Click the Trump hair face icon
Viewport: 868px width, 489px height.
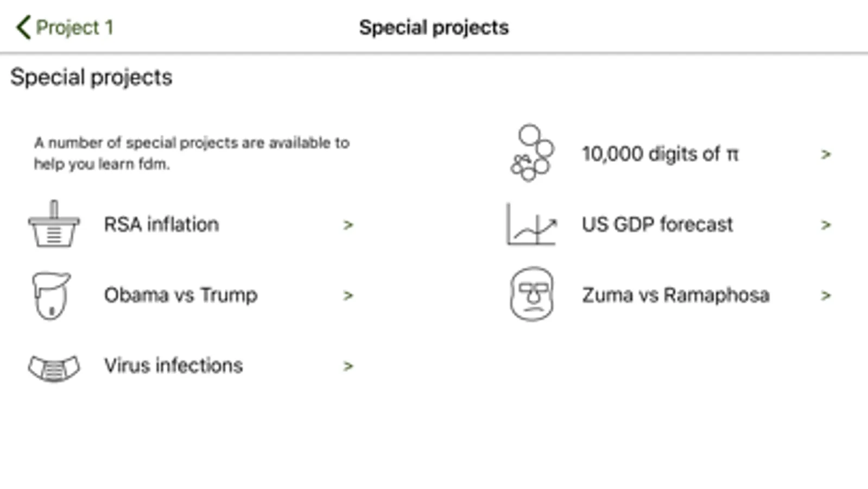(52, 296)
